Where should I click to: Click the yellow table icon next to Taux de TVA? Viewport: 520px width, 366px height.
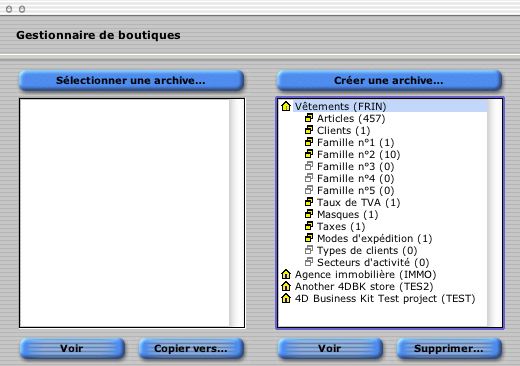point(309,202)
